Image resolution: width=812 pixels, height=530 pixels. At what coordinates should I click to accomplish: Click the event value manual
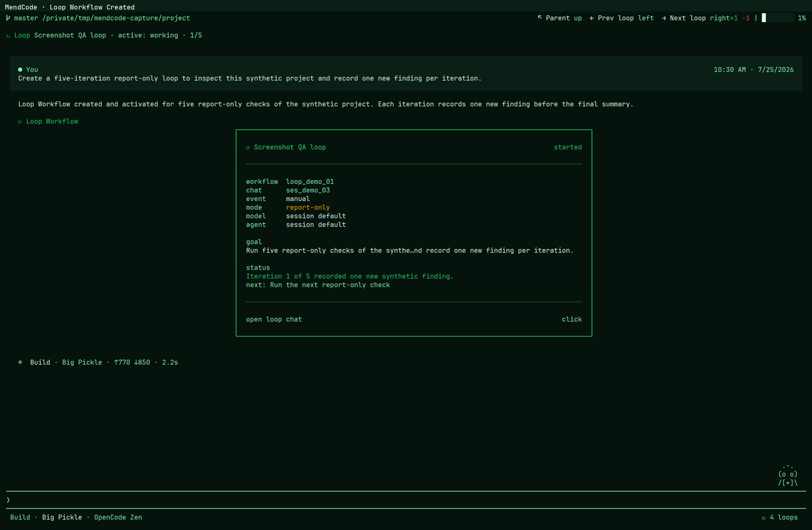coord(298,199)
